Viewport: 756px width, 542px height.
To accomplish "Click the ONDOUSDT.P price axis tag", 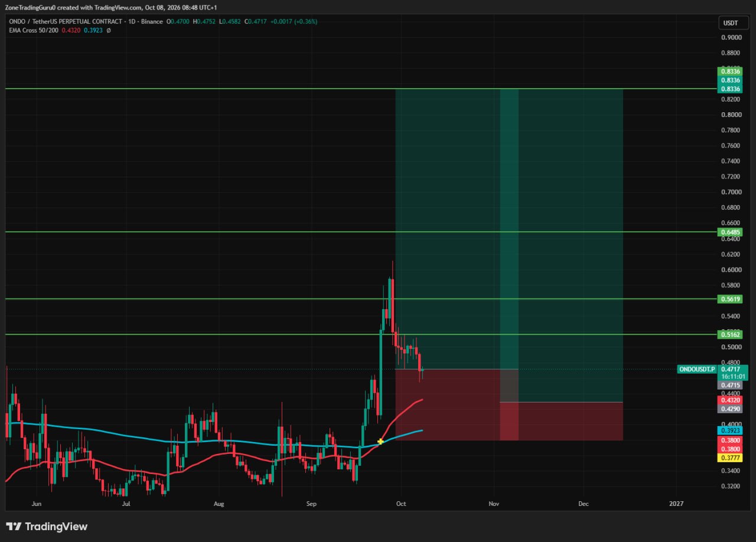I will [698, 369].
